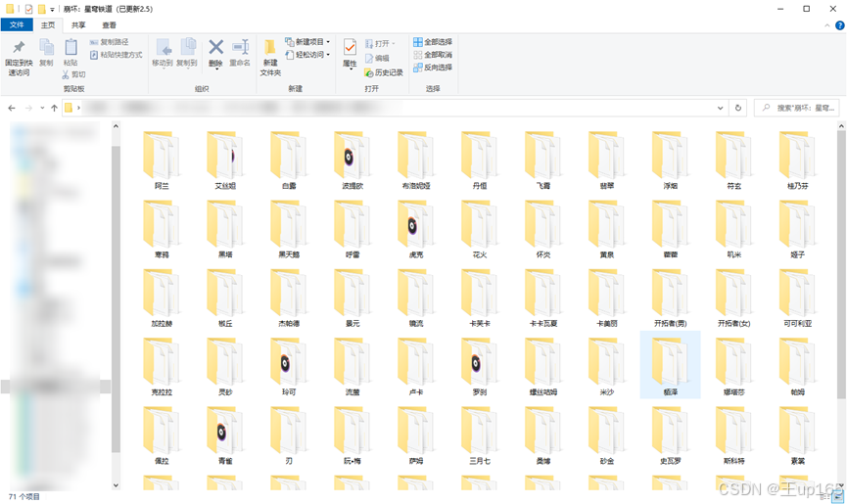Pin folder to Quick access (固定到快速访问)
The width and height of the screenshot is (847, 504).
19,58
